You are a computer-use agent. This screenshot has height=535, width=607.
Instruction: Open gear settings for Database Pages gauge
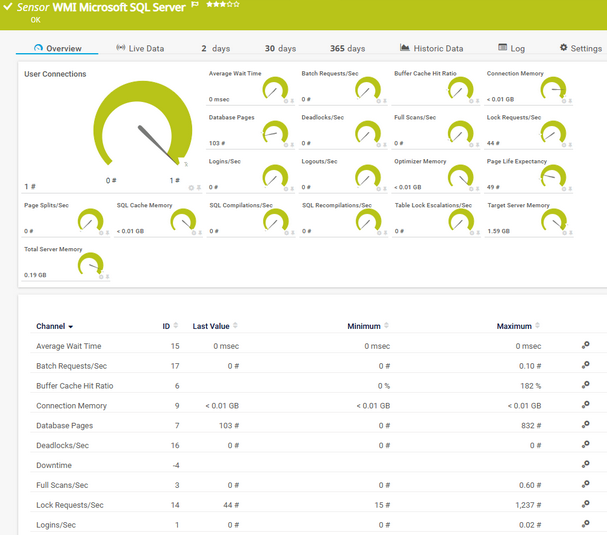(x=286, y=145)
